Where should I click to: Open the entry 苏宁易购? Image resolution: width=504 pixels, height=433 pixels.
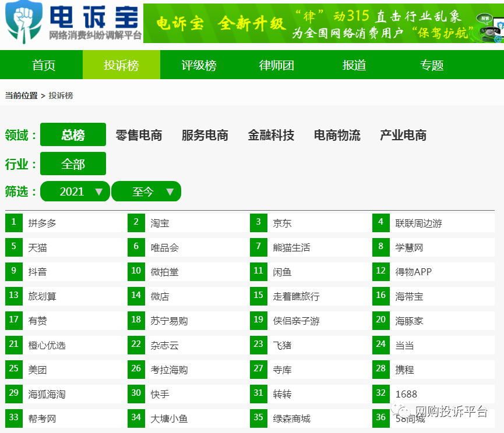tap(169, 321)
